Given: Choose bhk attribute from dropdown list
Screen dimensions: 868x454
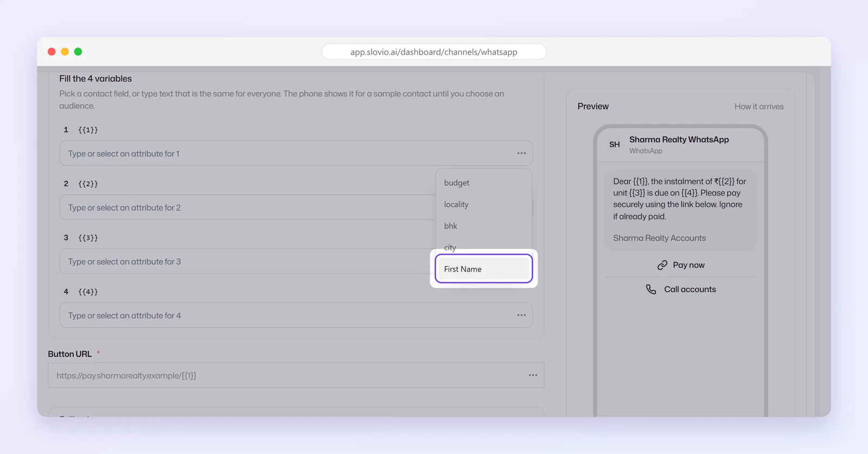Looking at the screenshot, I should click(483, 226).
